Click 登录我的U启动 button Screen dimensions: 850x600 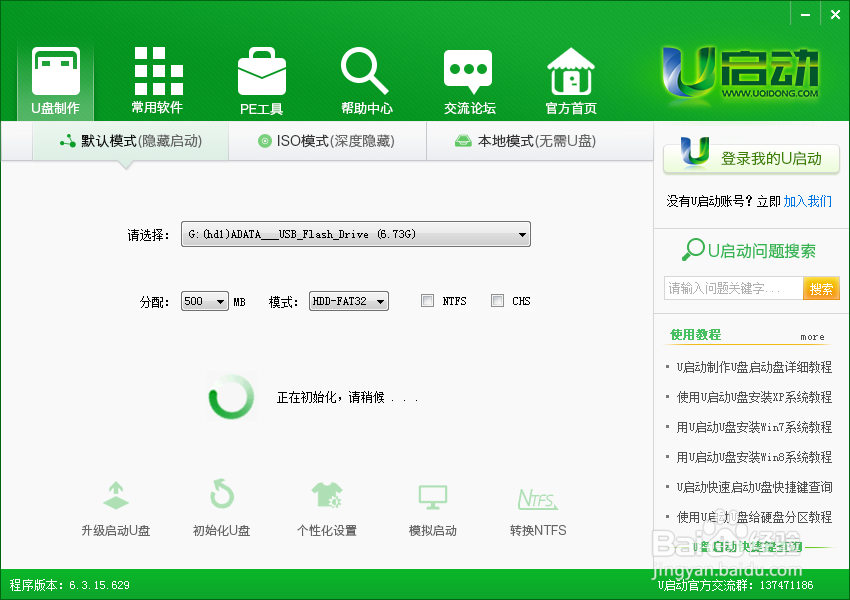[x=751, y=158]
